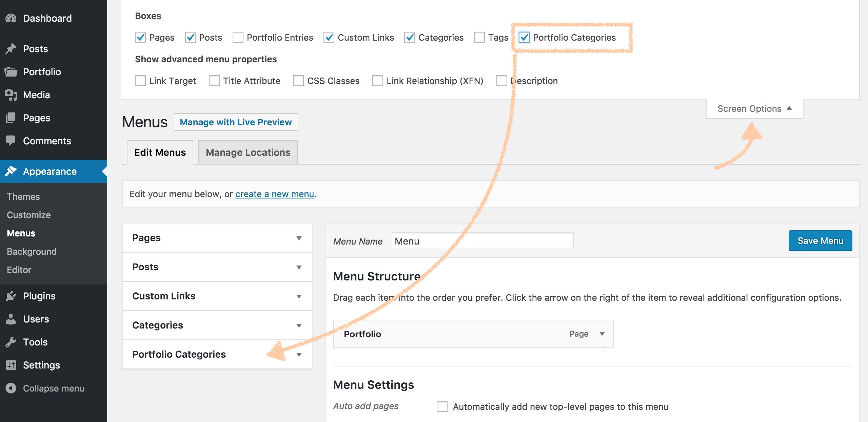Click the Posts metabox title
This screenshot has width=868, height=422.
[x=145, y=267]
